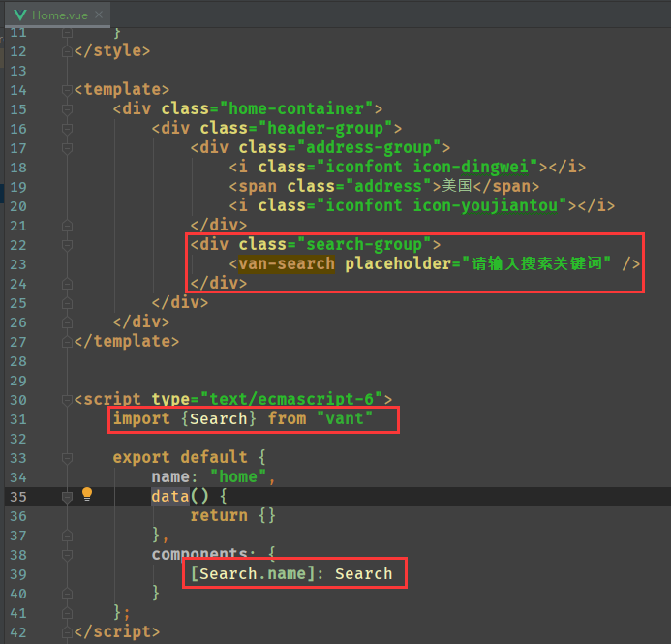This screenshot has width=671, height=644.
Task: Click line number 23 in gutter
Action: [18, 264]
